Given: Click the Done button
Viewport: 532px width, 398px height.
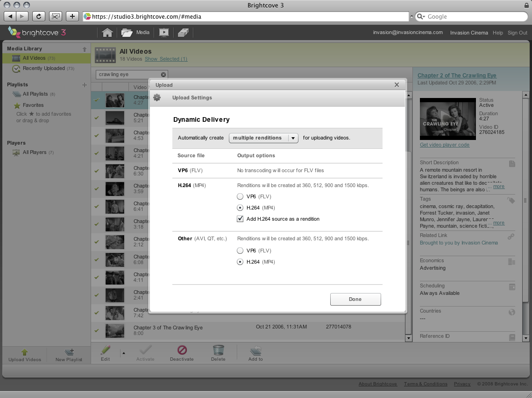Looking at the screenshot, I should click(x=355, y=299).
